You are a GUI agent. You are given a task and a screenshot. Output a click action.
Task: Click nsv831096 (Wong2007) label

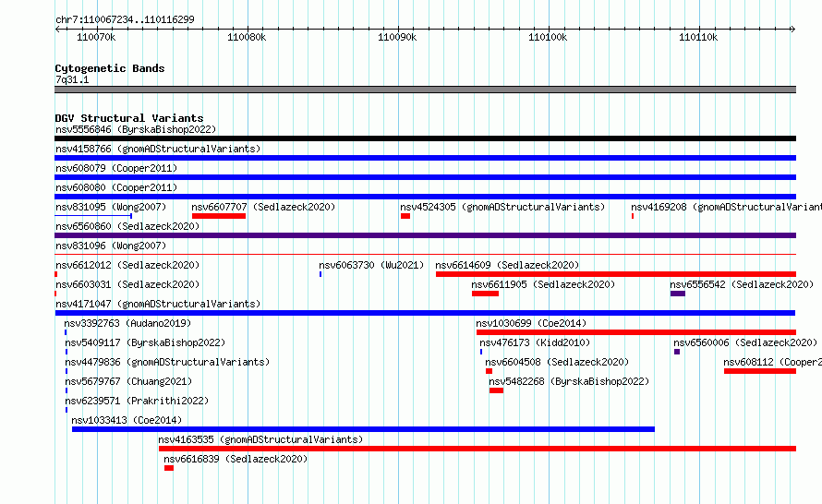point(111,246)
